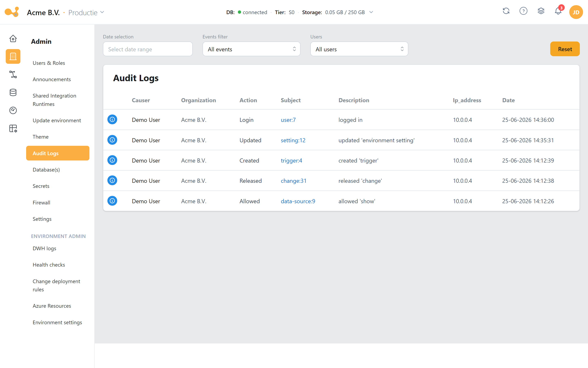Open the table settings sidebar icon
The height and width of the screenshot is (368, 588).
pos(13,129)
